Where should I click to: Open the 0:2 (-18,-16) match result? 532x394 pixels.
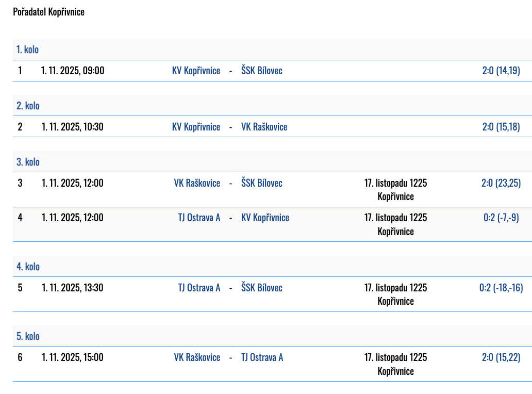(501, 288)
